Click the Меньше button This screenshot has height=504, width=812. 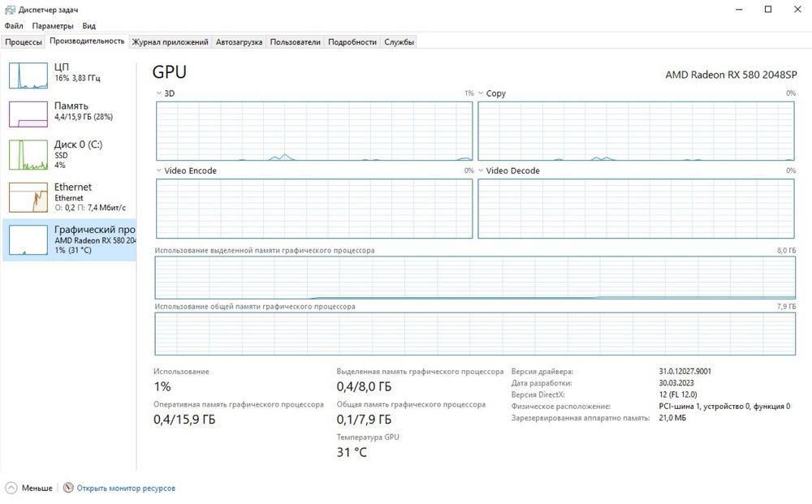29,488
